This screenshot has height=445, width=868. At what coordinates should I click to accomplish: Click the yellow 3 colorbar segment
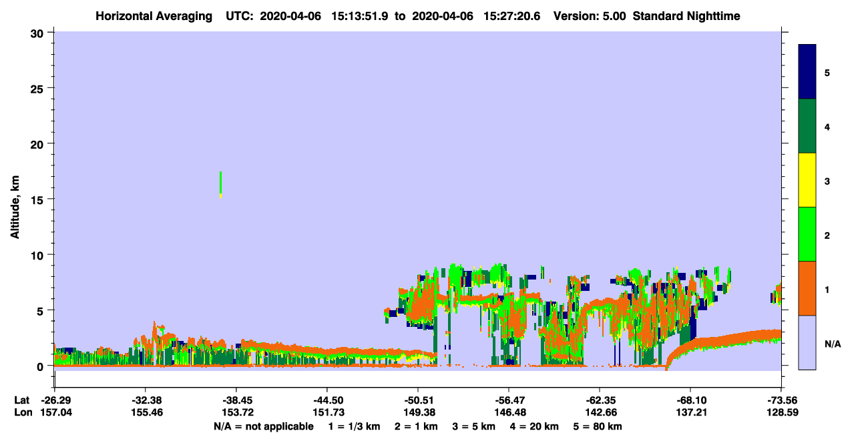point(807,180)
